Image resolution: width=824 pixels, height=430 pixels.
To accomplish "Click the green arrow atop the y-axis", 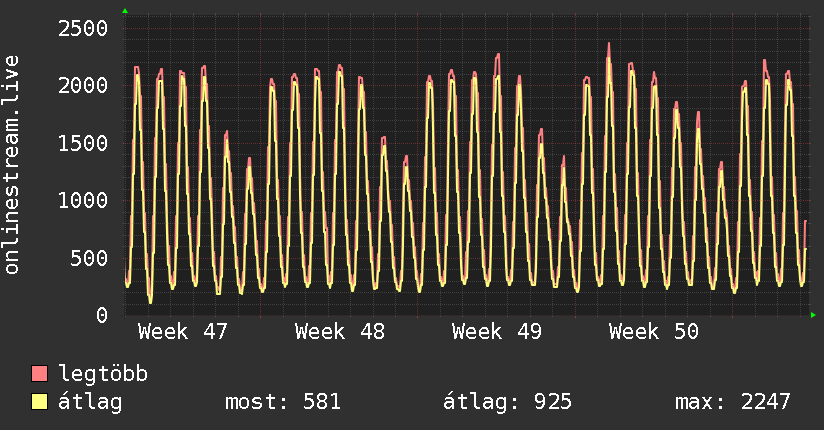I will click(x=125, y=11).
